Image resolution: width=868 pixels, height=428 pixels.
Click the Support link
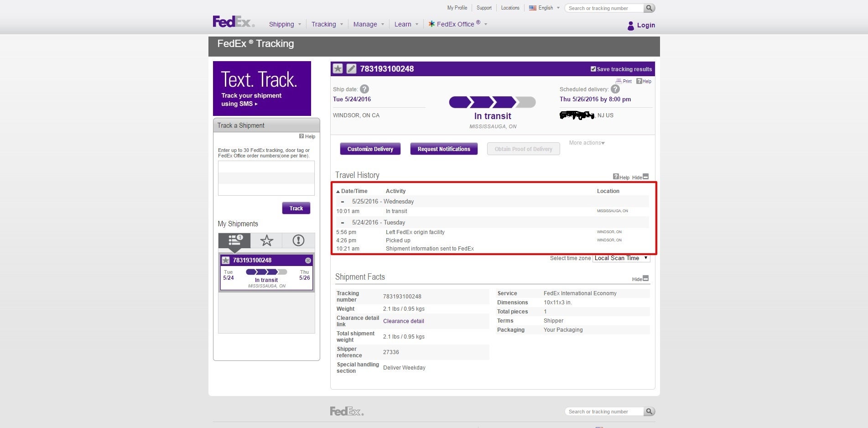[x=484, y=8]
